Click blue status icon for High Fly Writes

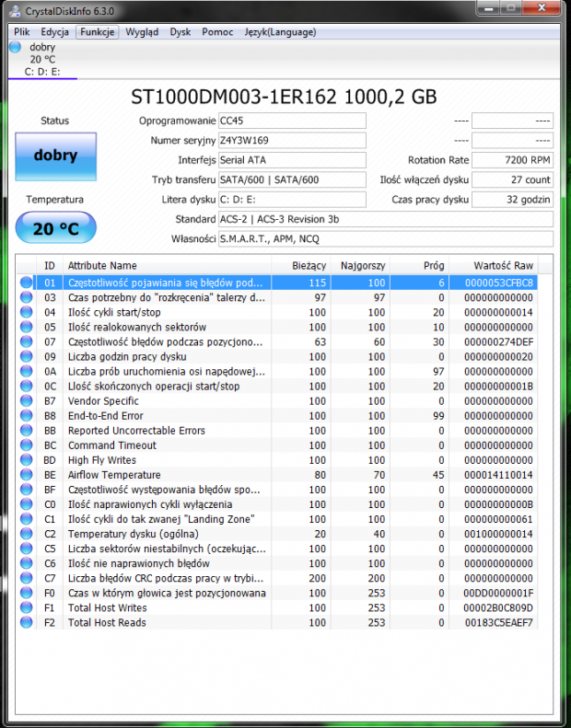27,460
